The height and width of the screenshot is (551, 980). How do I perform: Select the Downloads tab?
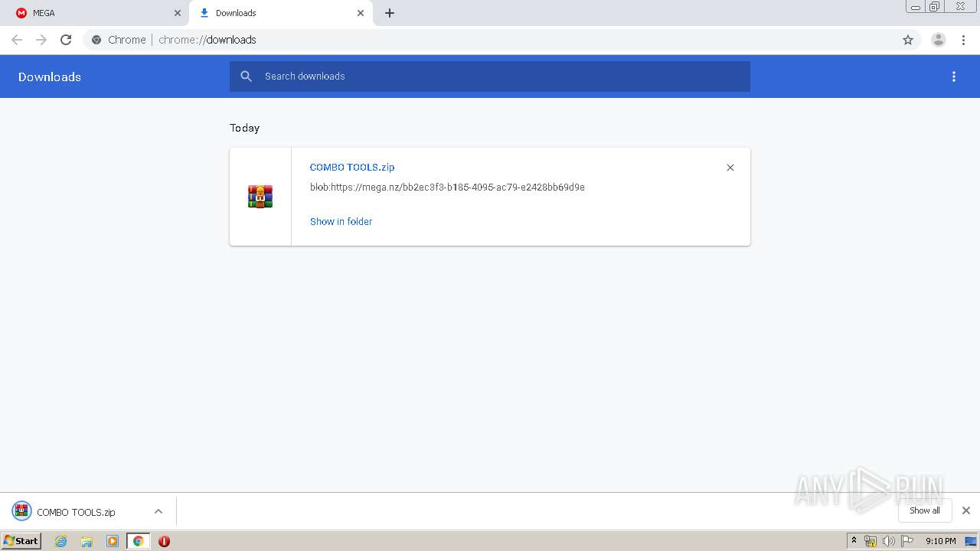point(280,13)
